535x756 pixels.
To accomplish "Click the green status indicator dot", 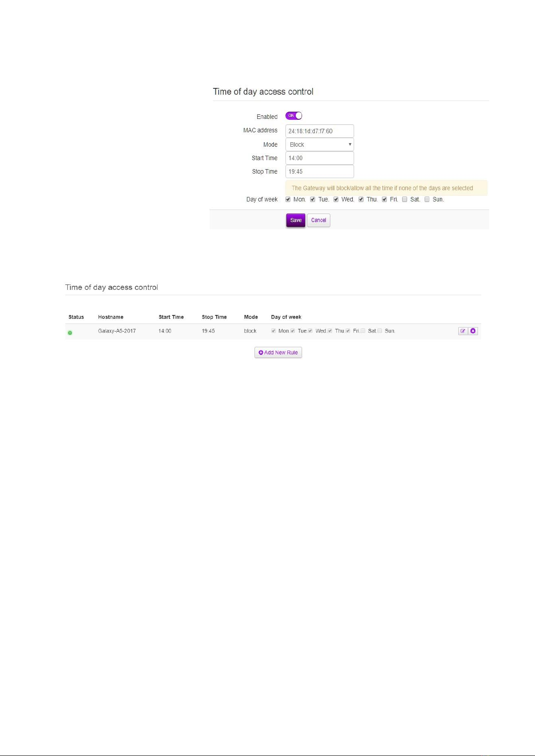I will (x=70, y=333).
